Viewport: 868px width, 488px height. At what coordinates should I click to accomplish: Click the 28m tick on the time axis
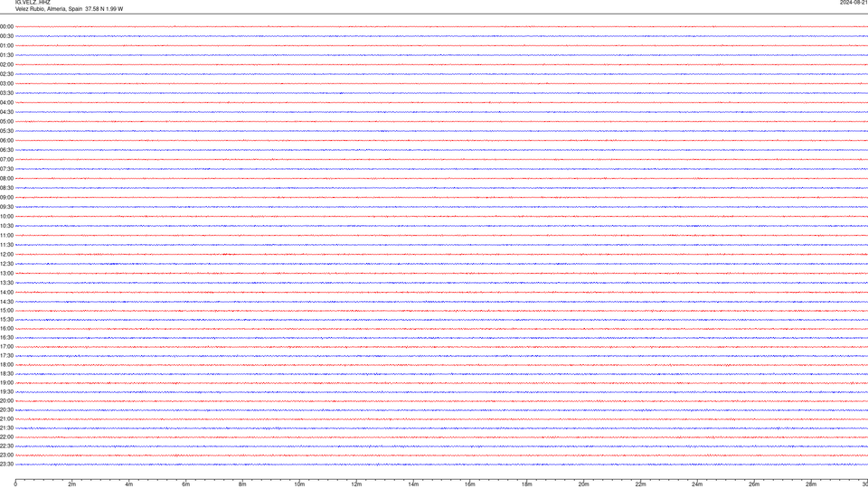tap(811, 484)
